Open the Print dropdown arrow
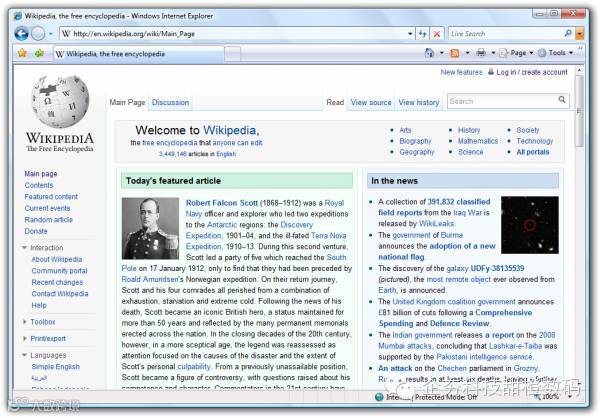The width and height of the screenshot is (600, 418). coord(493,53)
